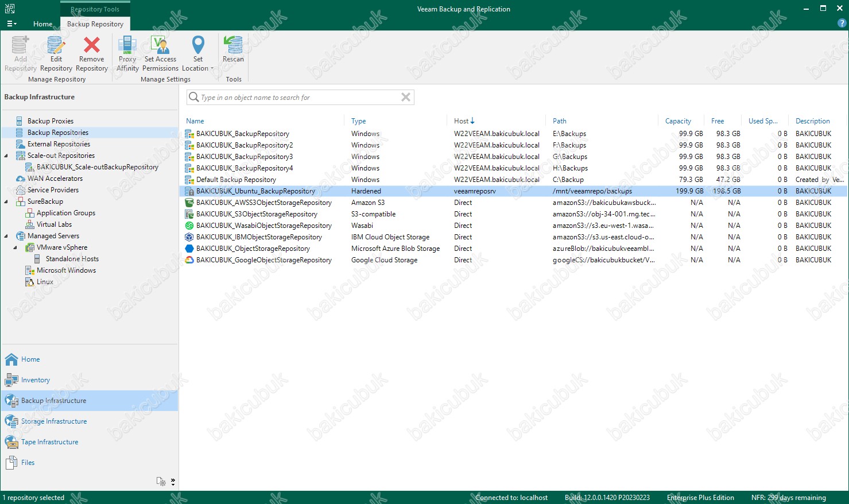
Task: Sort by the Path column header
Action: 560,121
